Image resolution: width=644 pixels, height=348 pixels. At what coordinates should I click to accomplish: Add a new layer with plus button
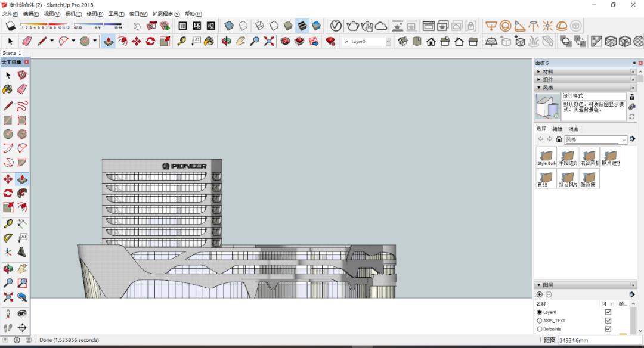[540, 294]
